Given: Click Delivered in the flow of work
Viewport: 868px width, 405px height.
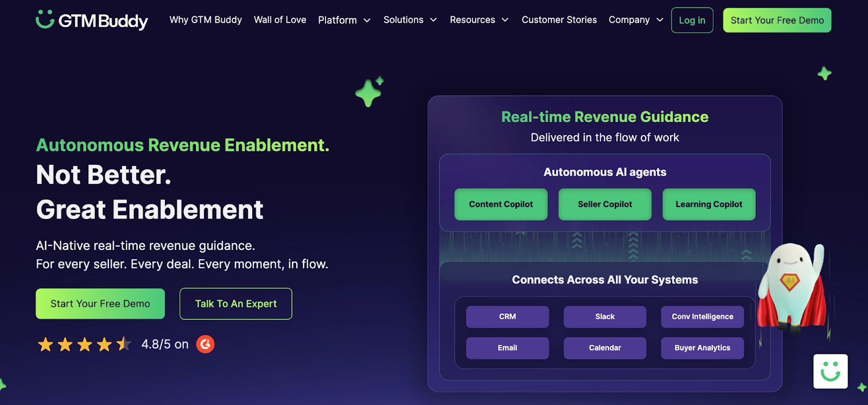Looking at the screenshot, I should 605,138.
